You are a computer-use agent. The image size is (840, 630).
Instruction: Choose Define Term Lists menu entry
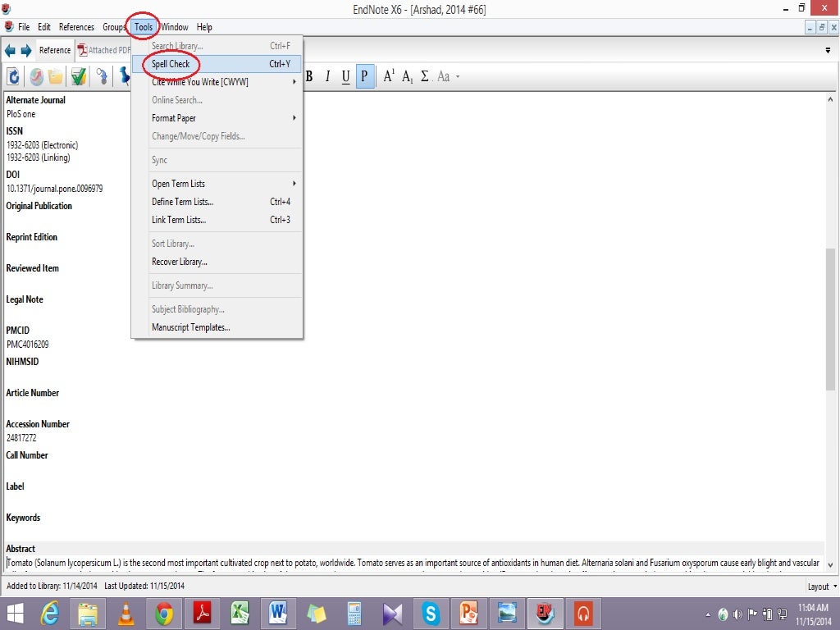coord(217,202)
